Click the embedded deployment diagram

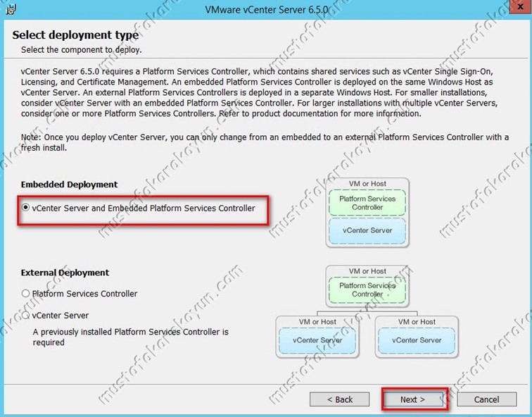[367, 213]
